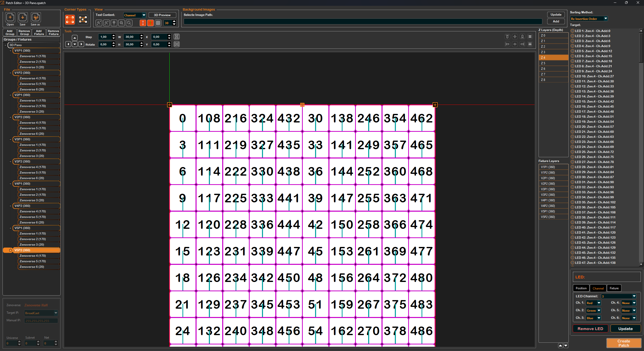Image resolution: width=644 pixels, height=351 pixels.
Task: Switch to the Fixture tab in LED panel
Action: [614, 288]
